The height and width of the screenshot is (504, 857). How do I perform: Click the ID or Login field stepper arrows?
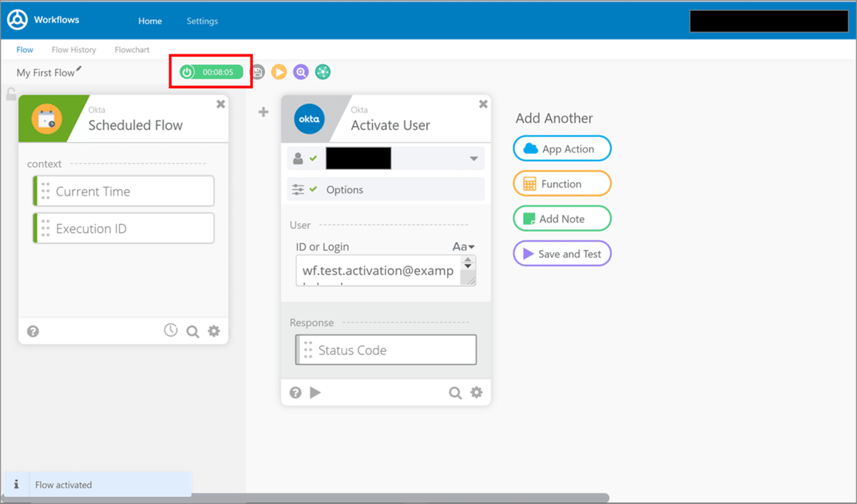tap(468, 263)
